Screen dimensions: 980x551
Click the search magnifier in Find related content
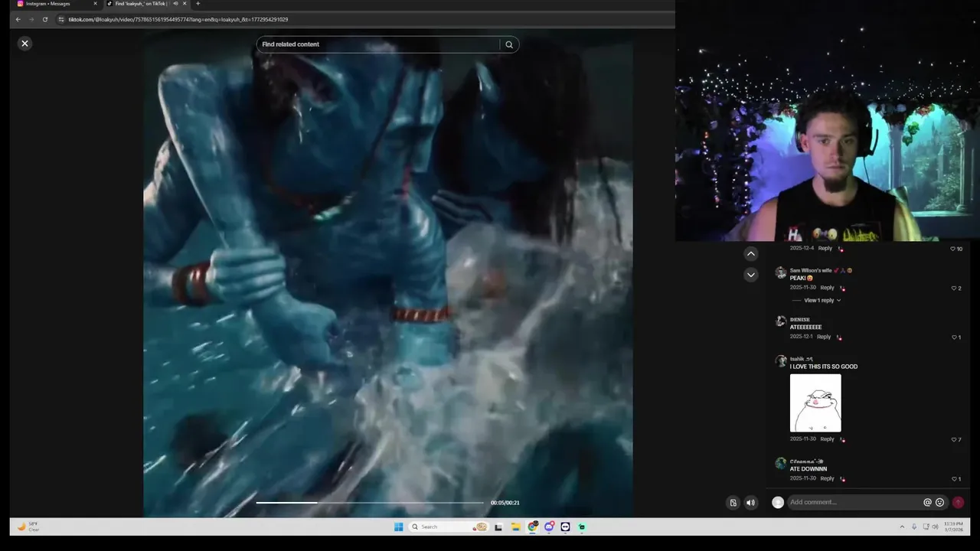(509, 44)
